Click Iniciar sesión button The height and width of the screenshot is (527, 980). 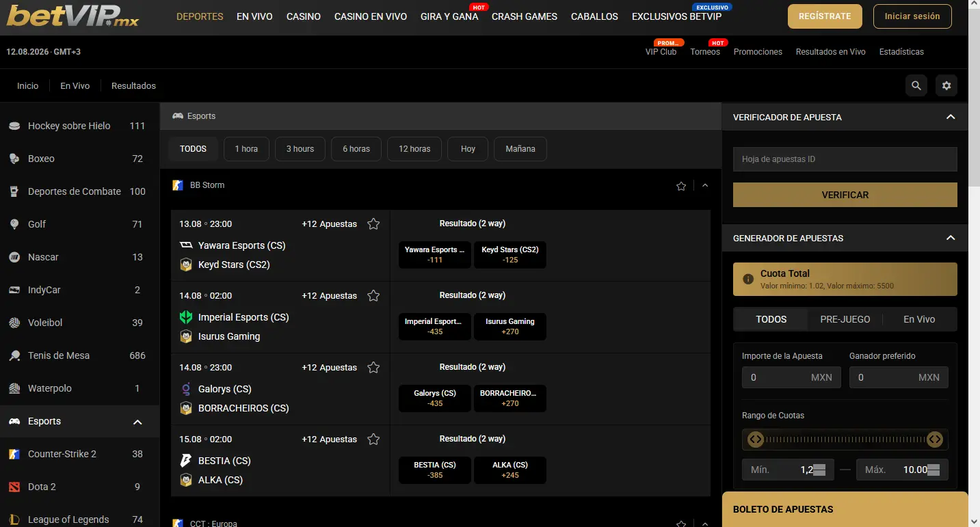point(912,16)
